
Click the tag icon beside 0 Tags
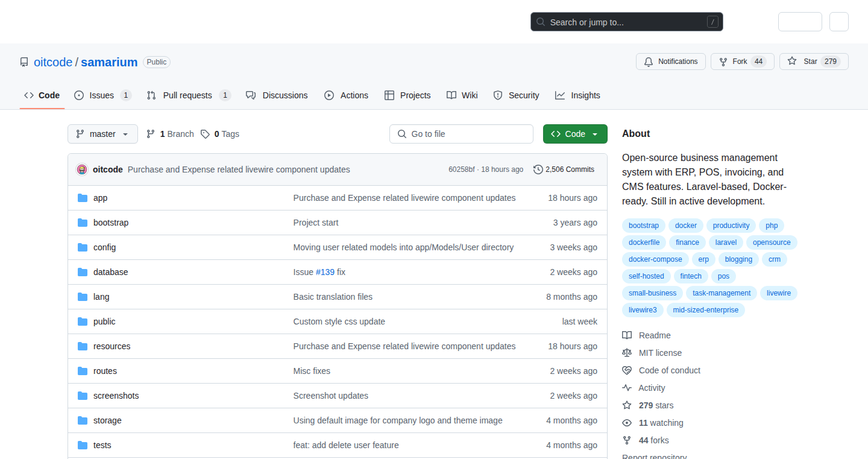pyautogui.click(x=205, y=134)
